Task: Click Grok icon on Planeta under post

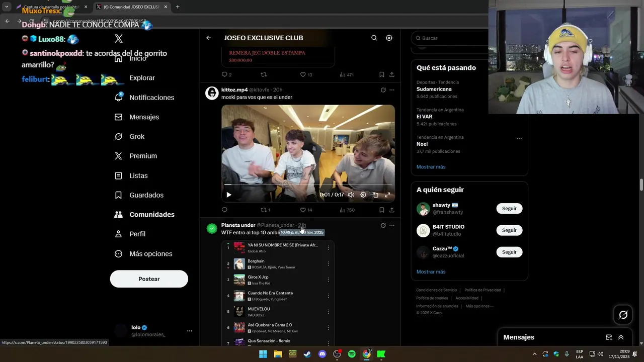Action: [x=383, y=225]
